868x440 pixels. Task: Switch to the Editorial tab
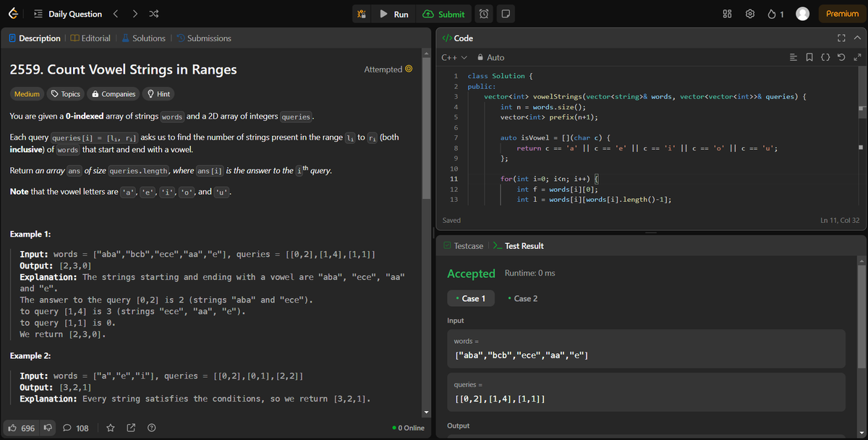tap(90, 38)
